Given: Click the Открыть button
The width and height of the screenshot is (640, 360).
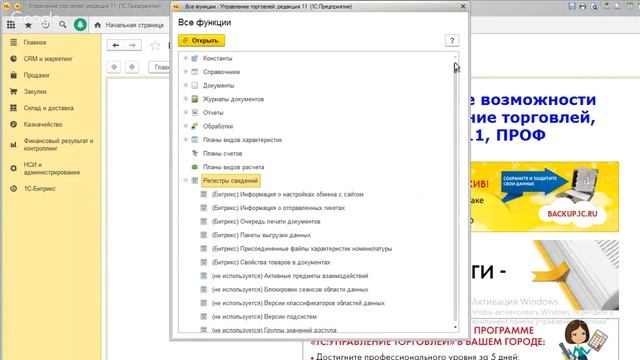Looking at the screenshot, I should (201, 41).
